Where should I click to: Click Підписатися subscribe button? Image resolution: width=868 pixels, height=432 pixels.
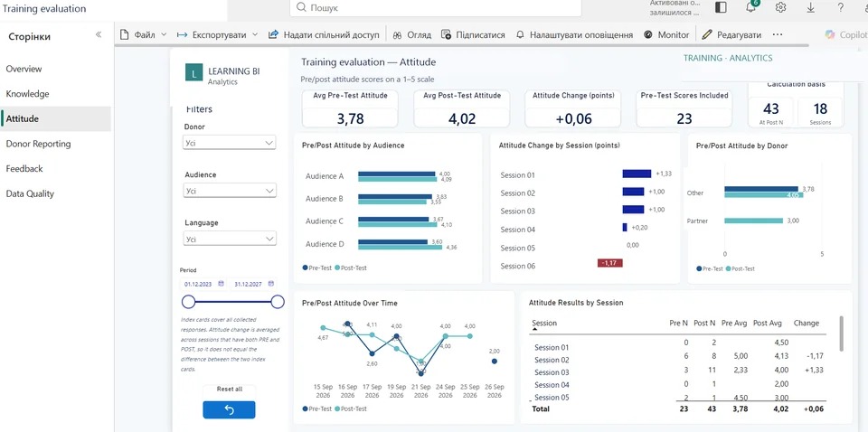pyautogui.click(x=473, y=34)
